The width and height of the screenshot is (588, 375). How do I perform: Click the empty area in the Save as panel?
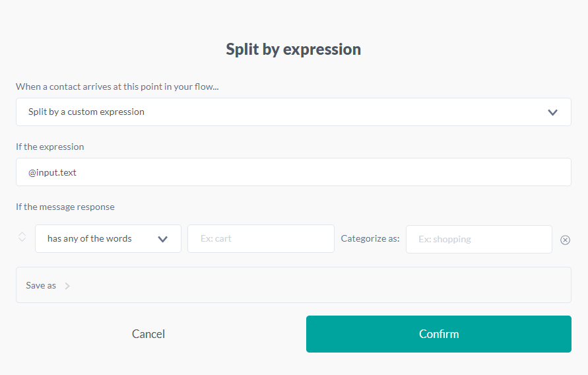click(317, 285)
